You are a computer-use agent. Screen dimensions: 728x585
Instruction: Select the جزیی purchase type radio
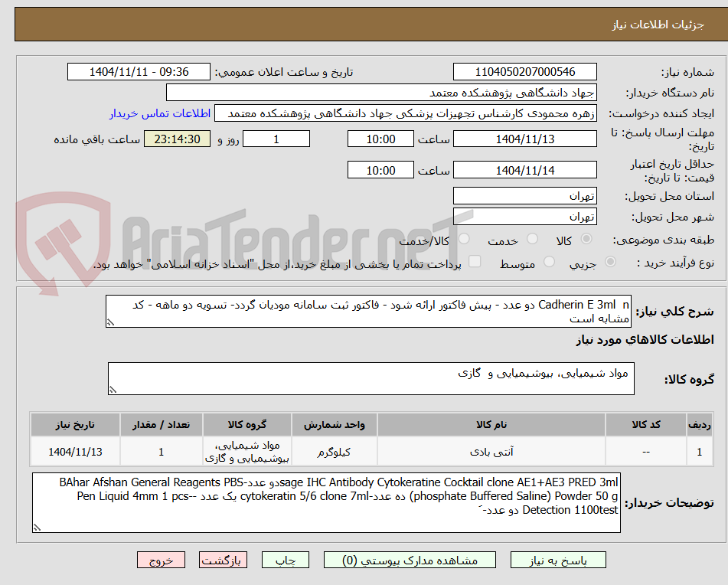[610, 262]
